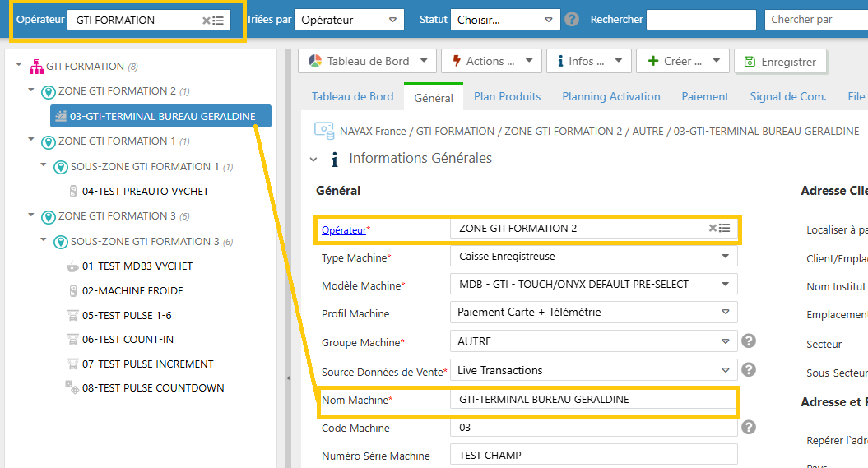This screenshot has height=468, width=868.
Task: Click help icon beside Code Machine
Action: click(x=749, y=427)
